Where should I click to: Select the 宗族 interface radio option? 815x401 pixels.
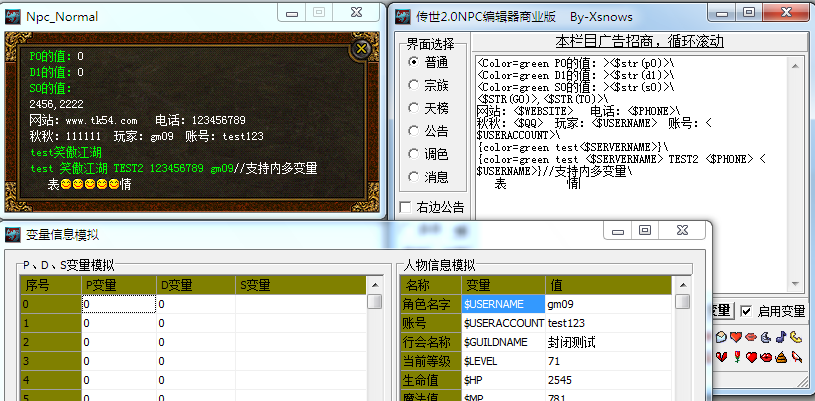click(x=414, y=84)
